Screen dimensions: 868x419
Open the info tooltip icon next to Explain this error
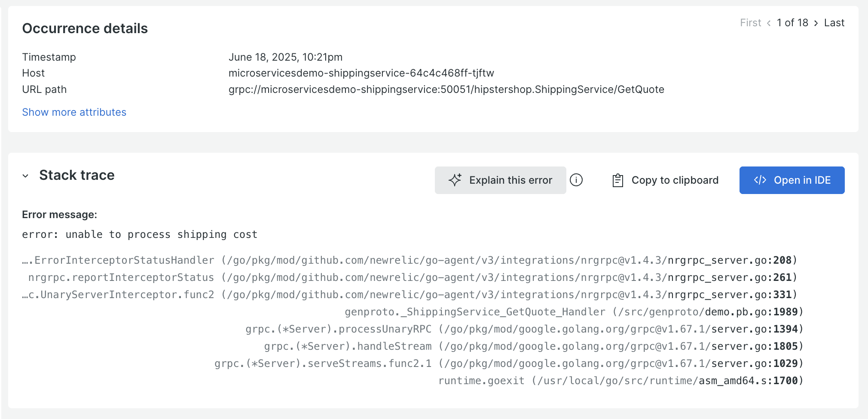576,180
